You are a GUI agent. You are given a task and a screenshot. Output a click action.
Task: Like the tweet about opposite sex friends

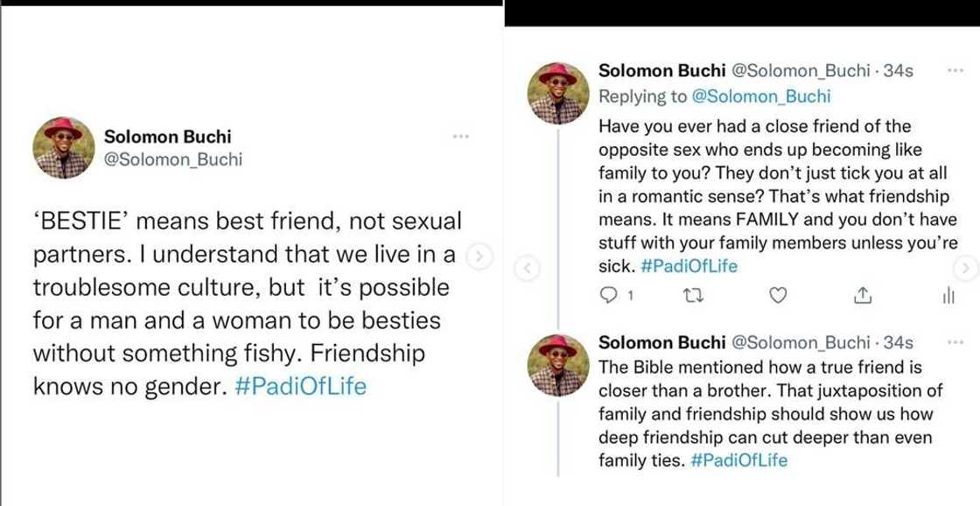point(773,296)
